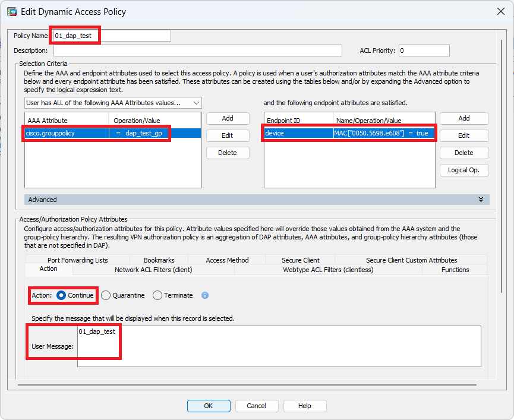514x420 pixels.
Task: Open the Functions tab
Action: (455, 270)
